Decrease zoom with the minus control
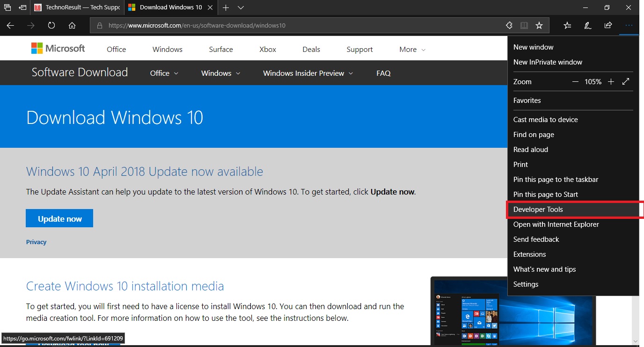Viewport: 644px width, 347px height. tap(575, 81)
